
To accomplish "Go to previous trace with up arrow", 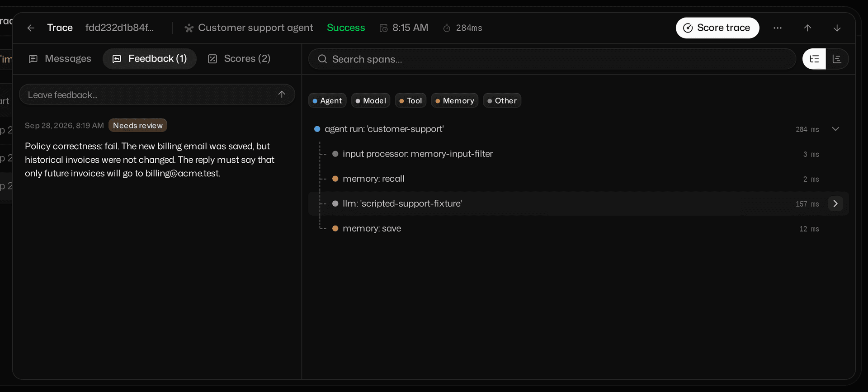I will click(807, 28).
